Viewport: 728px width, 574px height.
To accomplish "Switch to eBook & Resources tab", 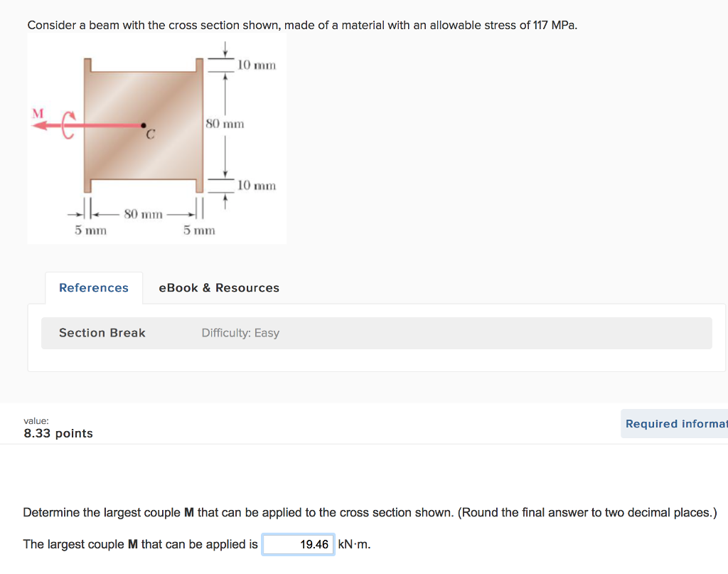I will pyautogui.click(x=219, y=288).
